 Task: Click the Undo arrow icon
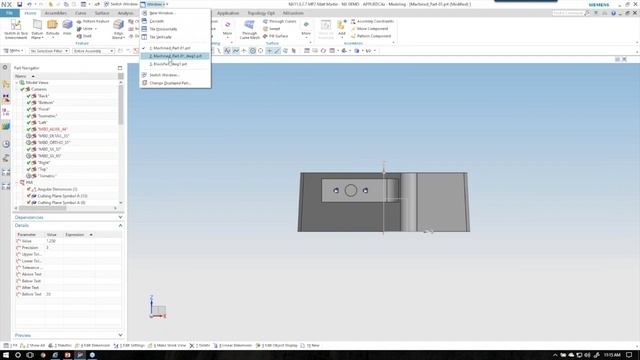pyautogui.click(x=29, y=4)
